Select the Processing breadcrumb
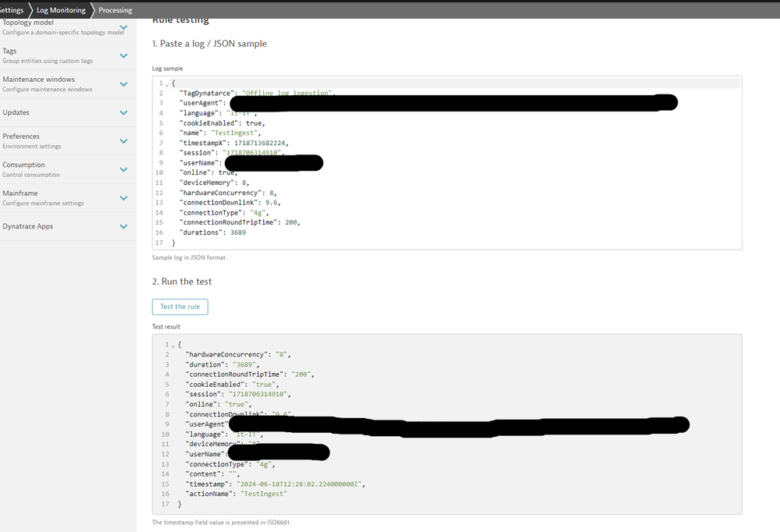The height and width of the screenshot is (532, 780). click(115, 10)
